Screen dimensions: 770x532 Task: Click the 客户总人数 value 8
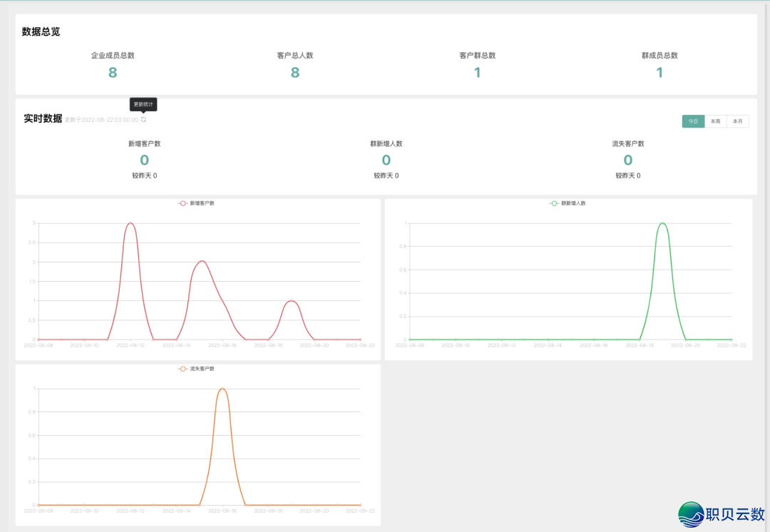tap(295, 72)
